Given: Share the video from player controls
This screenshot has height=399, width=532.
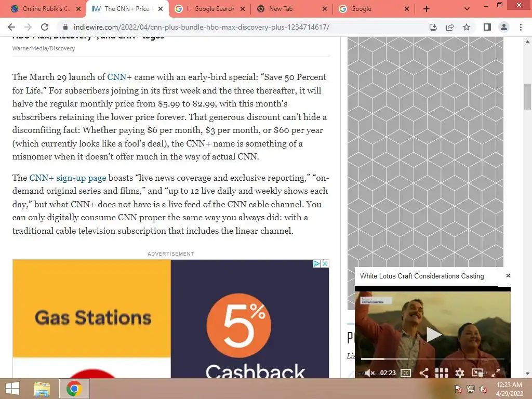Looking at the screenshot, I should point(423,373).
